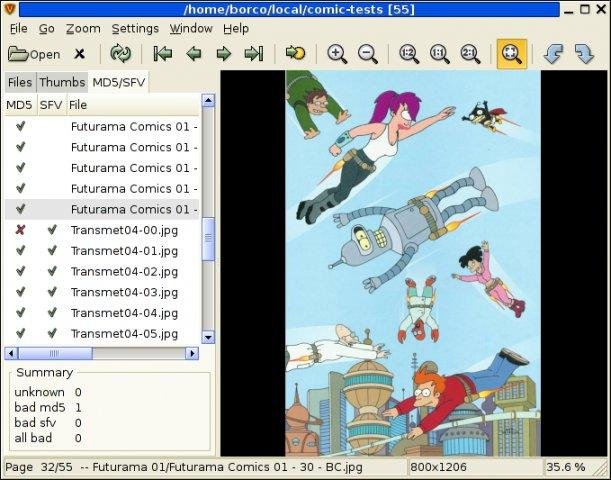Go to the previous page arrow
Viewport: 611px width, 480px height.
tap(194, 53)
